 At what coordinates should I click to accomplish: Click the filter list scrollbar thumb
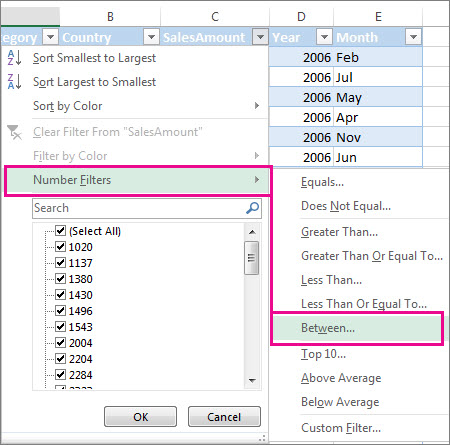[252, 258]
